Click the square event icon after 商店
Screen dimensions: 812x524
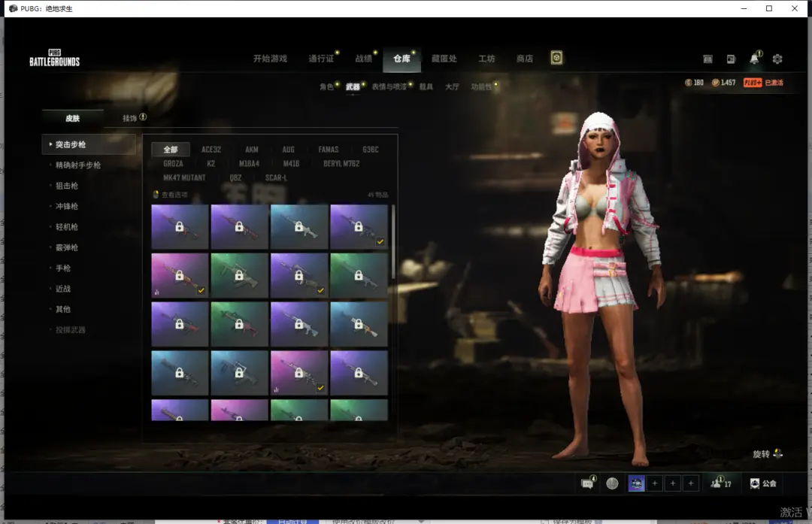(556, 58)
